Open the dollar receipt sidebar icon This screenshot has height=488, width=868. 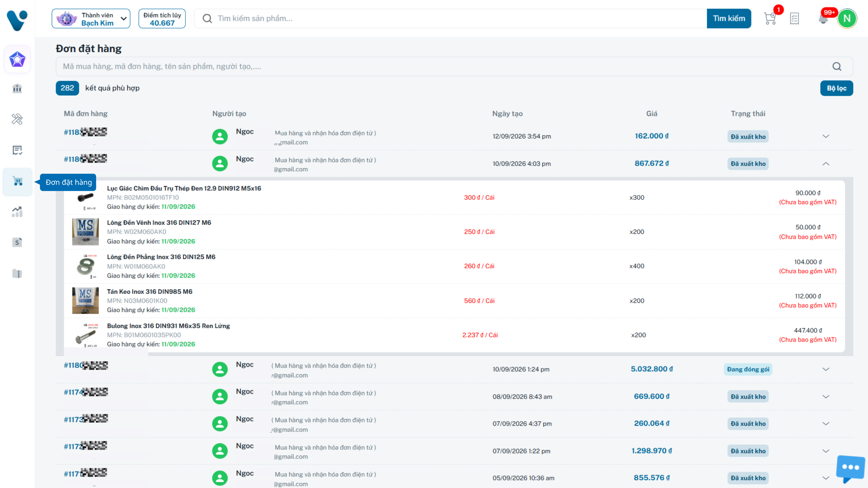17,242
